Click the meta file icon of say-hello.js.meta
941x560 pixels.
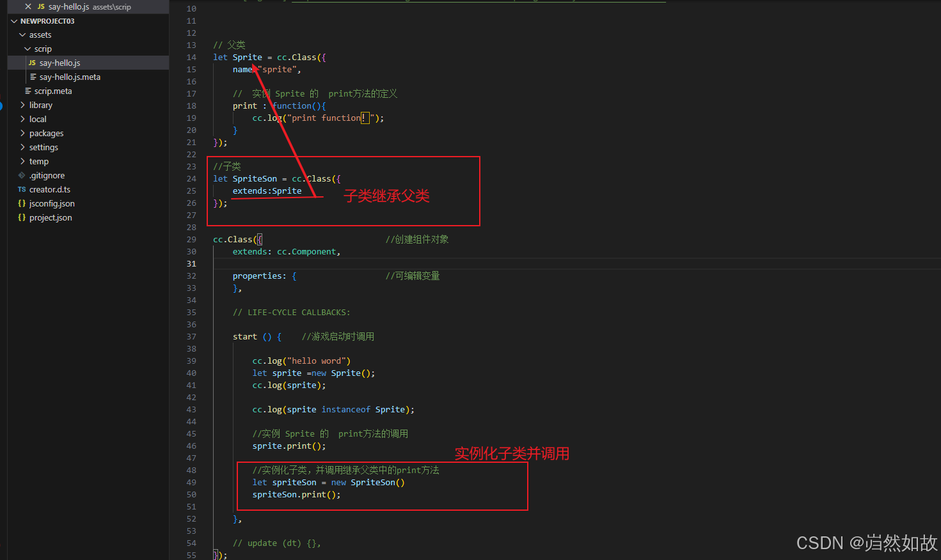[33, 77]
